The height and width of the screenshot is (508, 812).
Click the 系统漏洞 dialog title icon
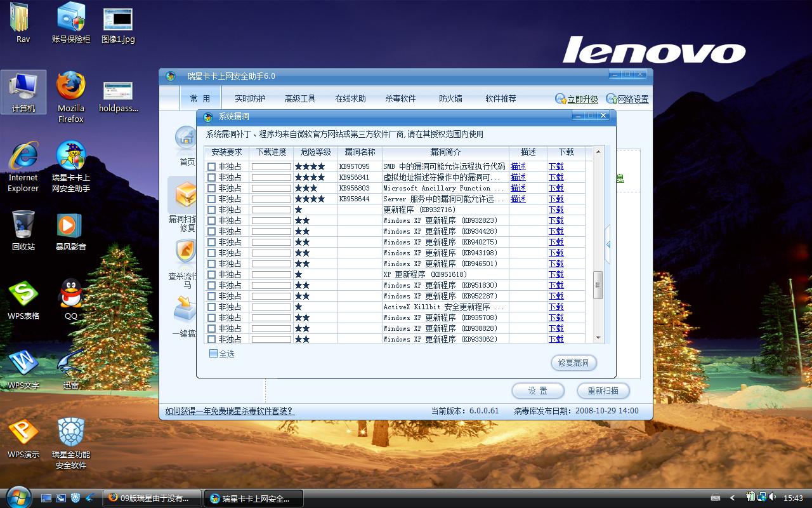tap(207, 116)
